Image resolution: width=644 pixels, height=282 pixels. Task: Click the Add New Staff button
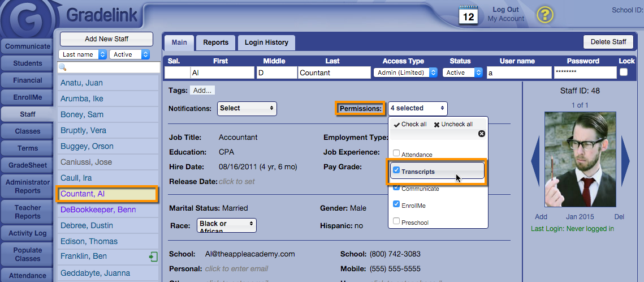tap(106, 39)
